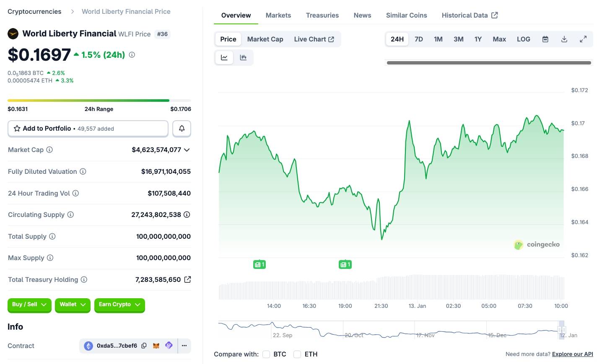
Task: Toggle LOG scale on the chart
Action: tap(523, 39)
